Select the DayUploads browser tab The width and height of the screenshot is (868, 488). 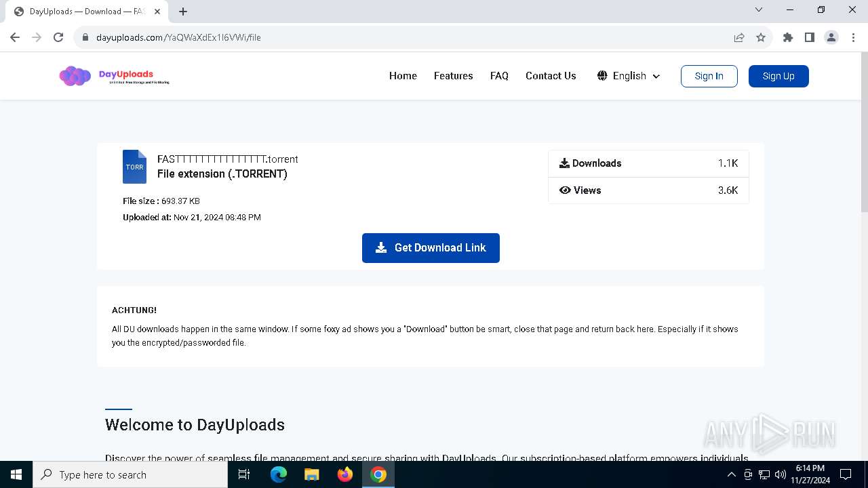click(x=87, y=12)
